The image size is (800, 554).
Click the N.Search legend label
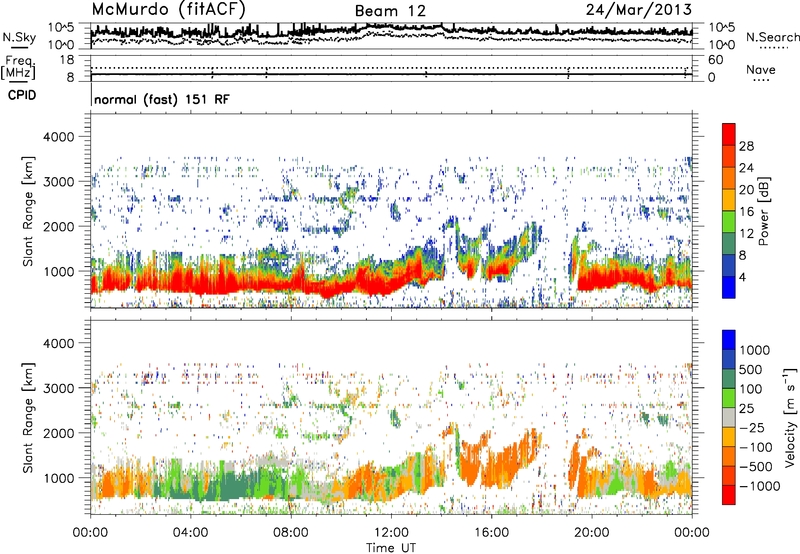(x=773, y=37)
